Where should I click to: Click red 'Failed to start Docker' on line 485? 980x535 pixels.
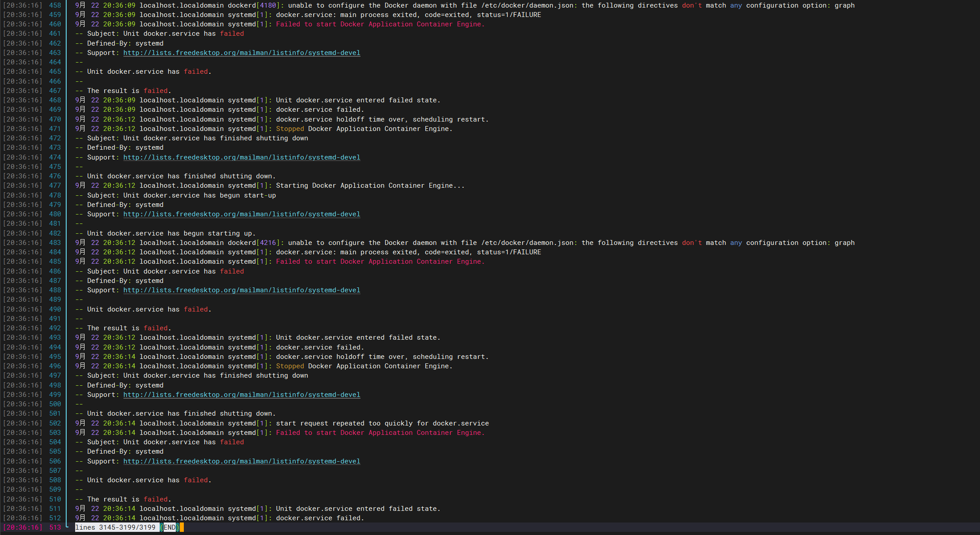tap(320, 261)
